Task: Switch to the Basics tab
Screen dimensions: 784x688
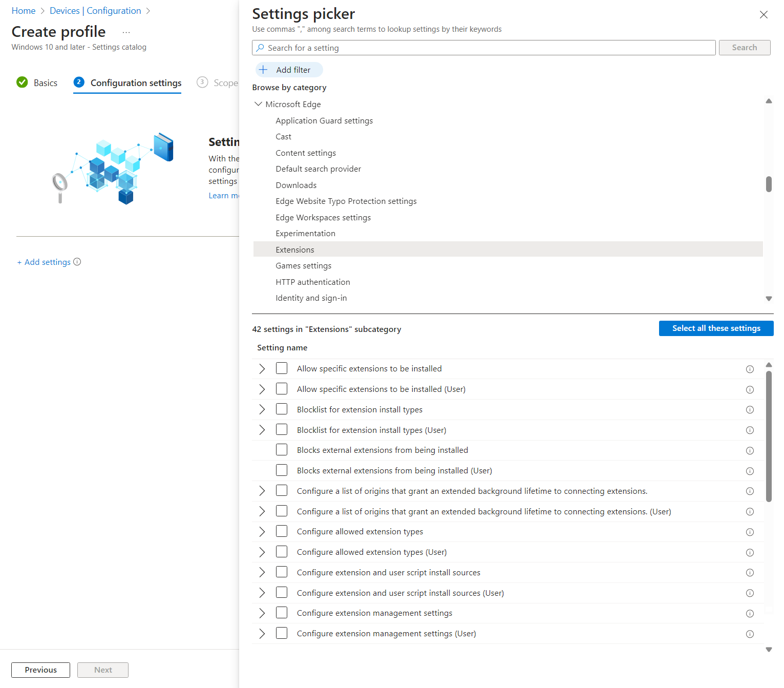Action: [45, 82]
